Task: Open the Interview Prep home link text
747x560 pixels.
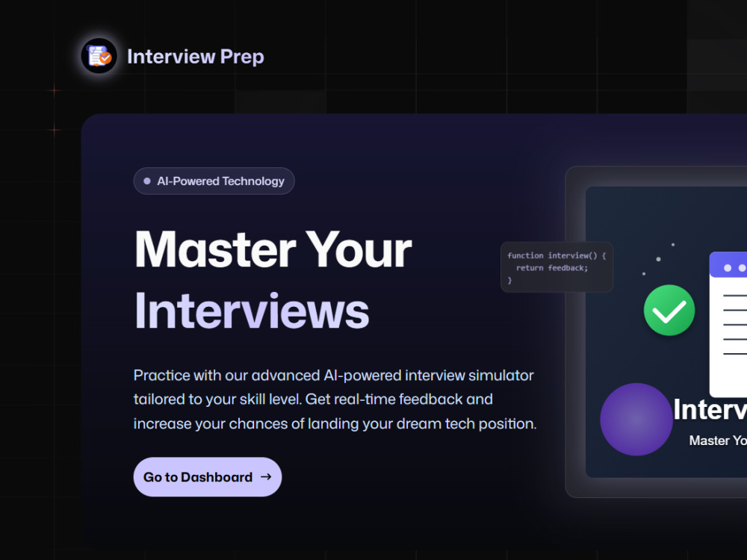Action: pos(195,57)
